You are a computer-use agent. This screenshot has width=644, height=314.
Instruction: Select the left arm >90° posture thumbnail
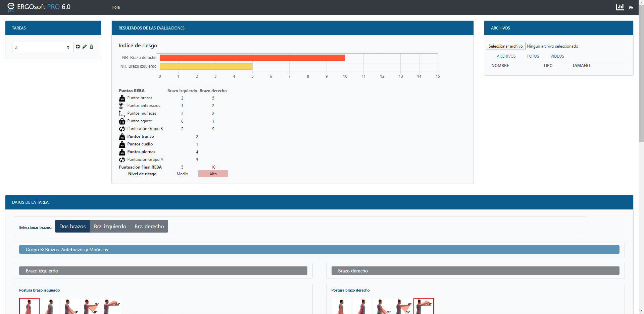111,306
